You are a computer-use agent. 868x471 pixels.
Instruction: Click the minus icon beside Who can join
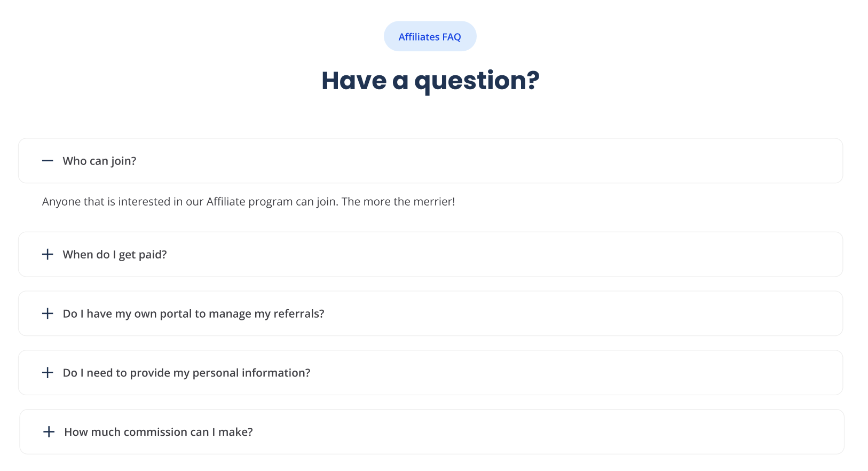(x=48, y=161)
